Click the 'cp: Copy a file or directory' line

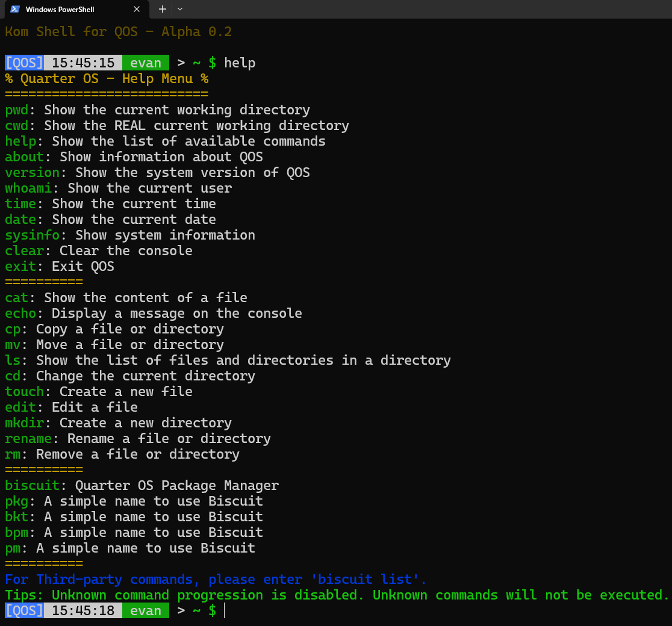click(114, 329)
